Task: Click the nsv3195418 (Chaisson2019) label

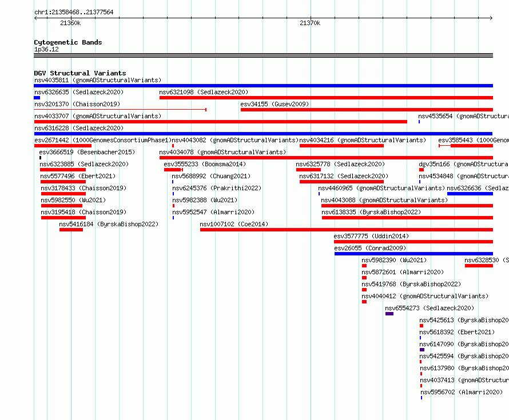Action: tap(83, 212)
